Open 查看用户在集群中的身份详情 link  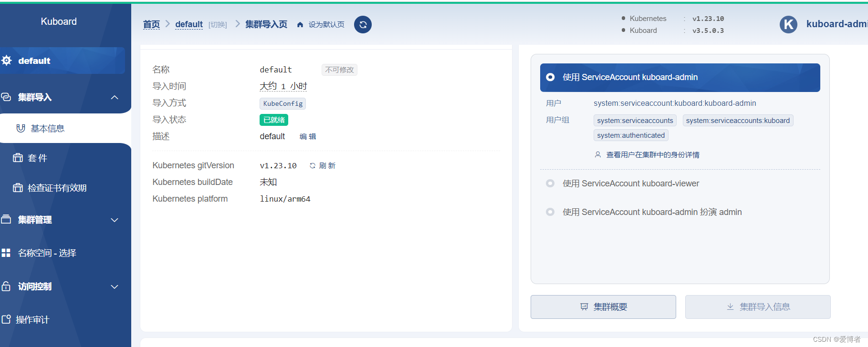click(653, 155)
